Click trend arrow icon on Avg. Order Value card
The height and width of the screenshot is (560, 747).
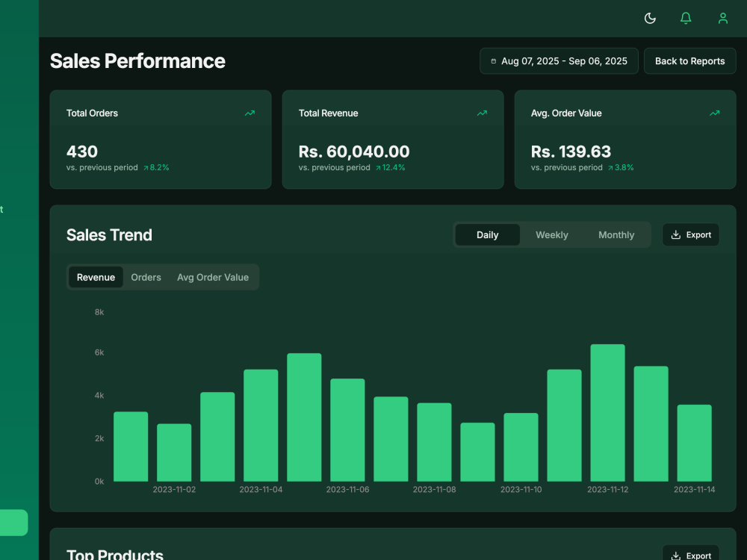[715, 113]
